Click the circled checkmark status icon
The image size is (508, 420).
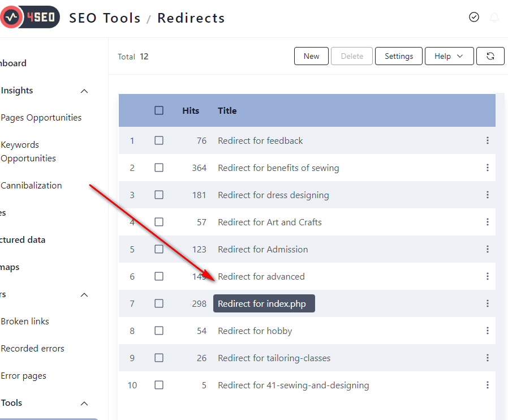tap(474, 18)
